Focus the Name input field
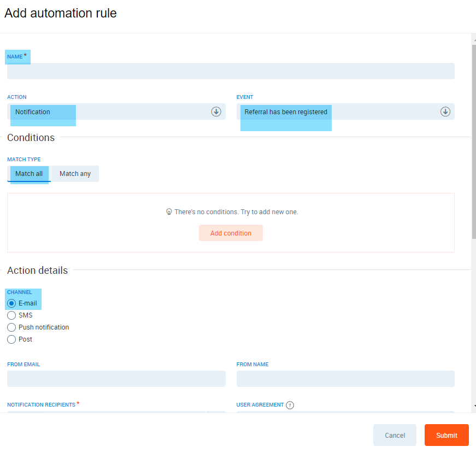 point(231,71)
